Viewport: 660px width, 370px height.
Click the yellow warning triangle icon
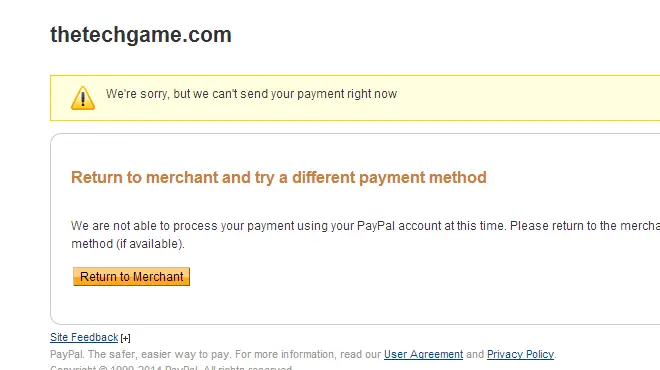(83, 98)
